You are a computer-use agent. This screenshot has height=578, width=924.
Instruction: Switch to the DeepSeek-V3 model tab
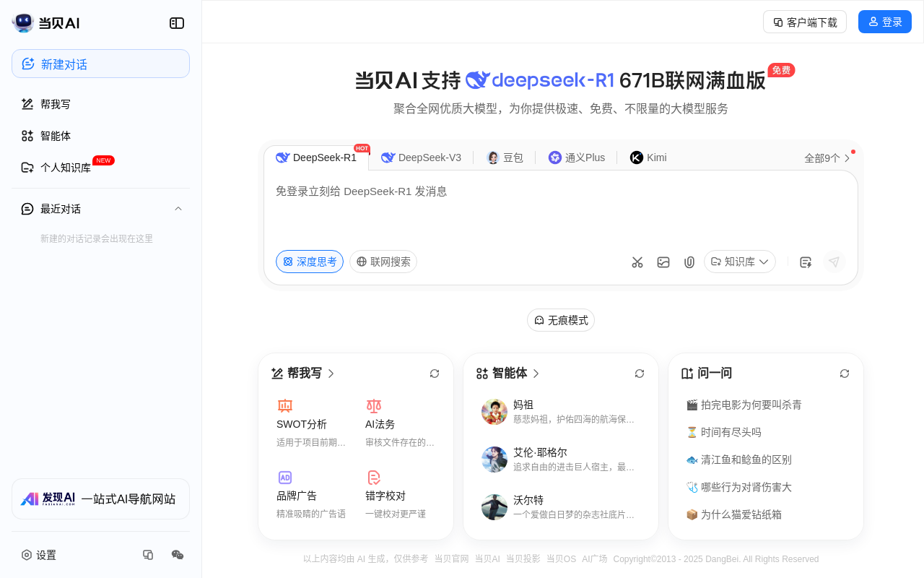422,158
